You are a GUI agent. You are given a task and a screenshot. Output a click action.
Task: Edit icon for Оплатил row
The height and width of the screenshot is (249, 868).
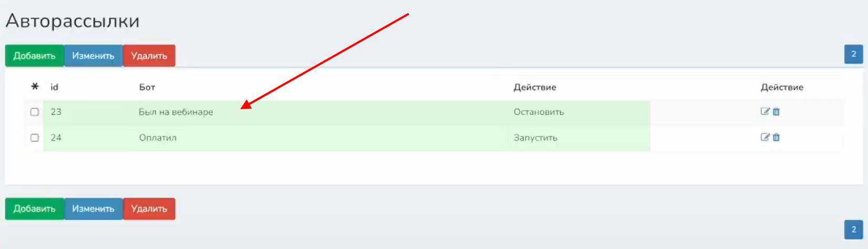[765, 137]
